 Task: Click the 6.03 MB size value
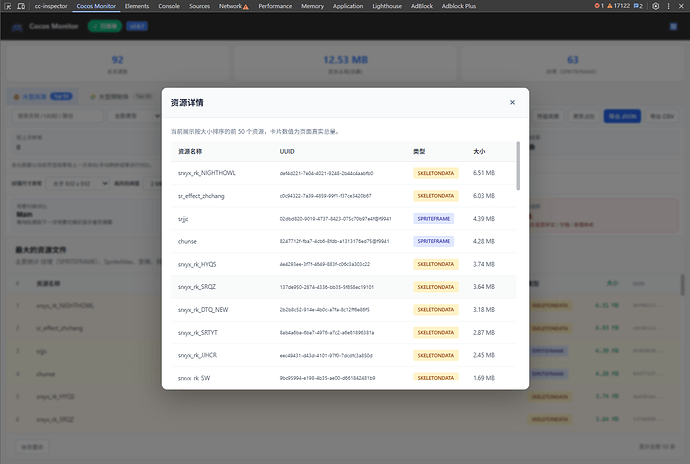pos(484,196)
